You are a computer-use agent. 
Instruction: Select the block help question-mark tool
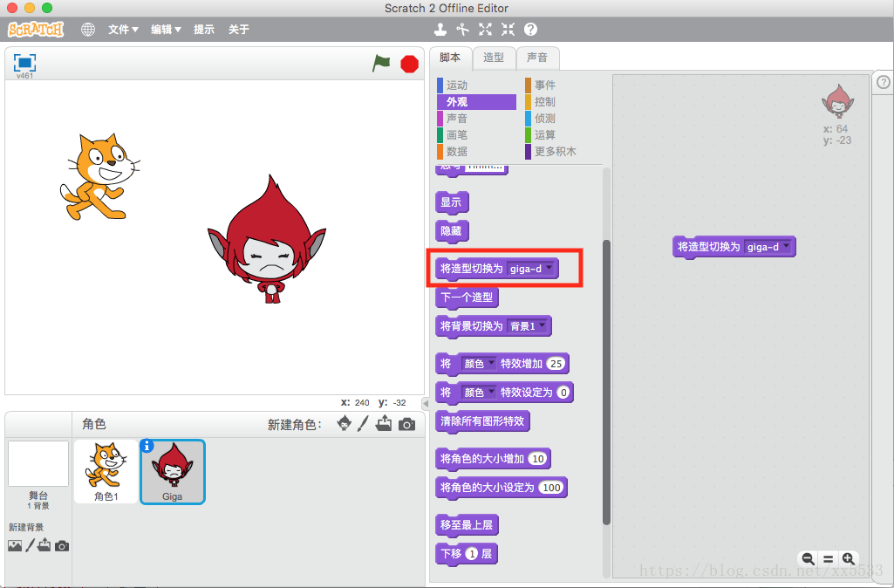pos(530,29)
